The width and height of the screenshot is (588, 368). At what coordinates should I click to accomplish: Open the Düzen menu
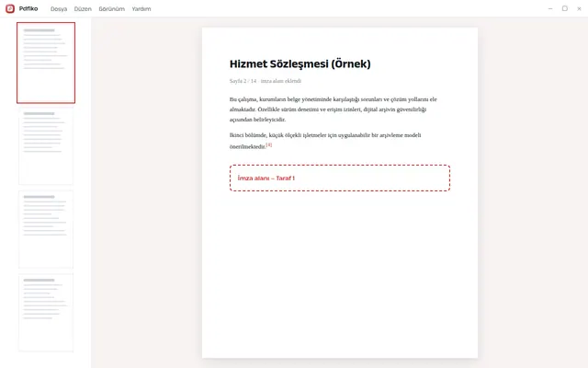[x=83, y=9]
